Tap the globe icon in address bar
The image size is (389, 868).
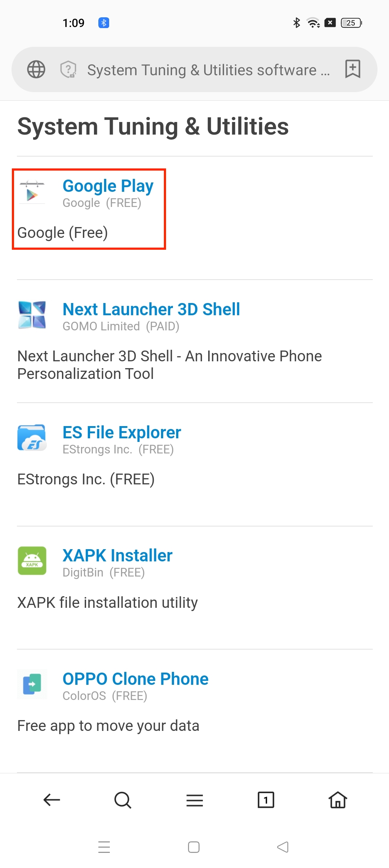pos(36,69)
